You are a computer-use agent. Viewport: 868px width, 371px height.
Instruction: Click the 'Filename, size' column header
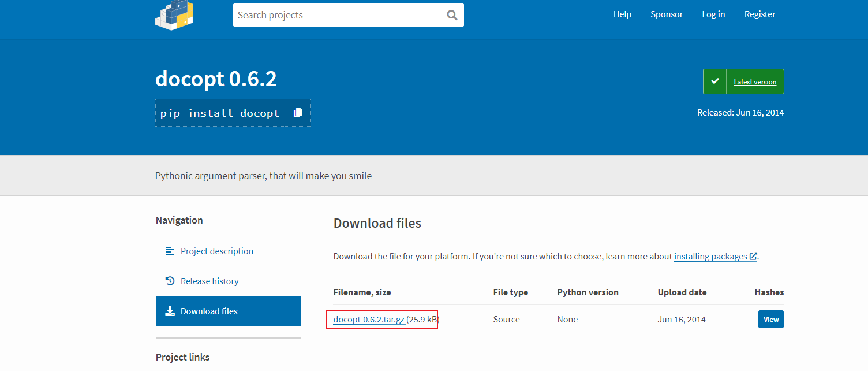coord(362,292)
